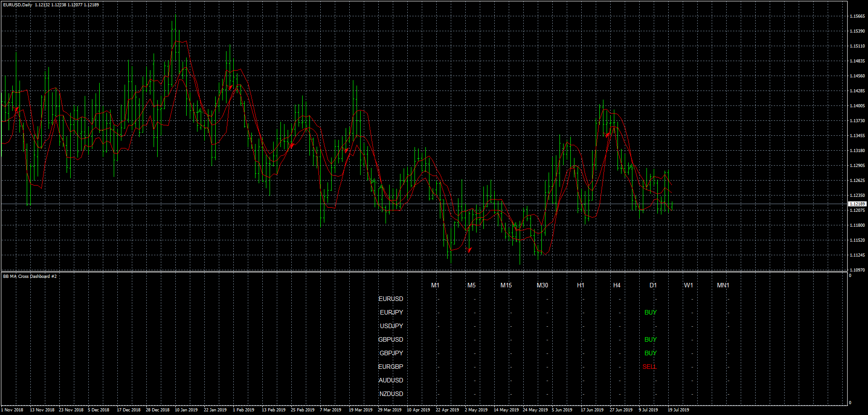Click the H1 timeframe column header
This screenshot has width=868, height=415.
coord(581,285)
